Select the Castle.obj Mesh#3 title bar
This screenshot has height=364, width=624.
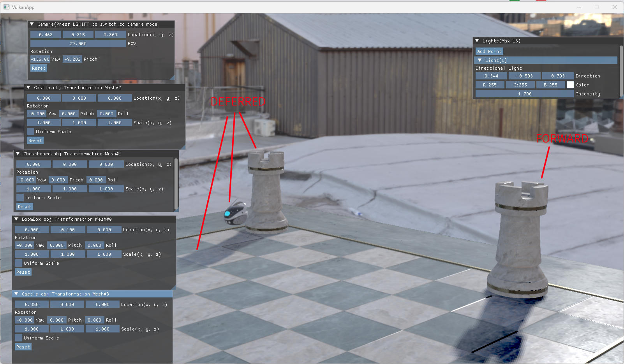coord(93,294)
